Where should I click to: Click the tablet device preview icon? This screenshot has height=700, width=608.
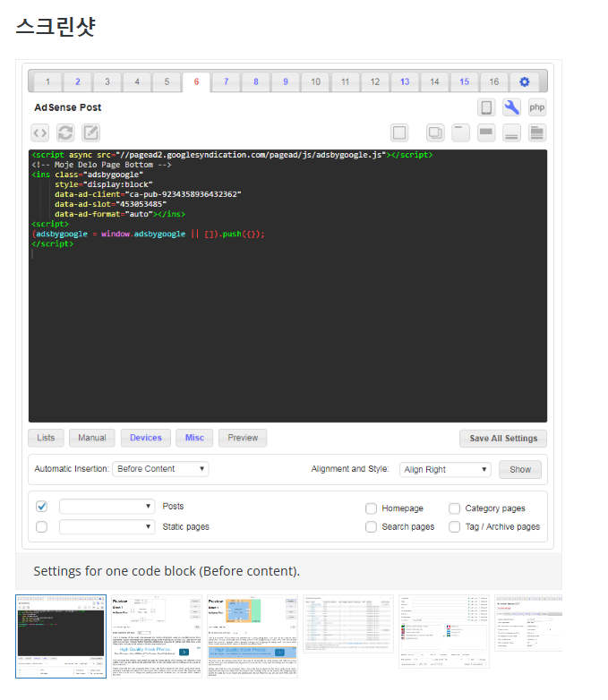[x=486, y=107]
